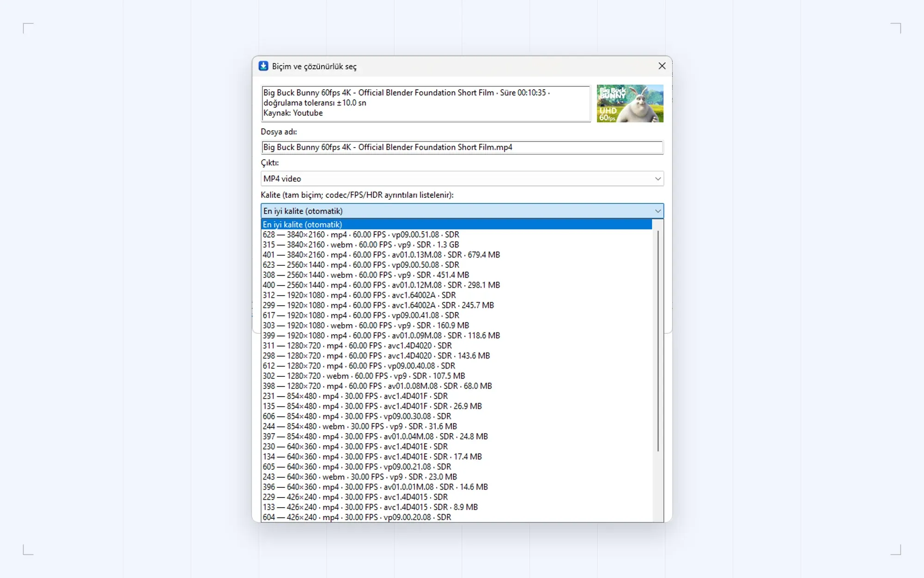The width and height of the screenshot is (924, 578).
Task: Close the Biçim ve çözünürlük seç dialog
Action: pyautogui.click(x=662, y=66)
